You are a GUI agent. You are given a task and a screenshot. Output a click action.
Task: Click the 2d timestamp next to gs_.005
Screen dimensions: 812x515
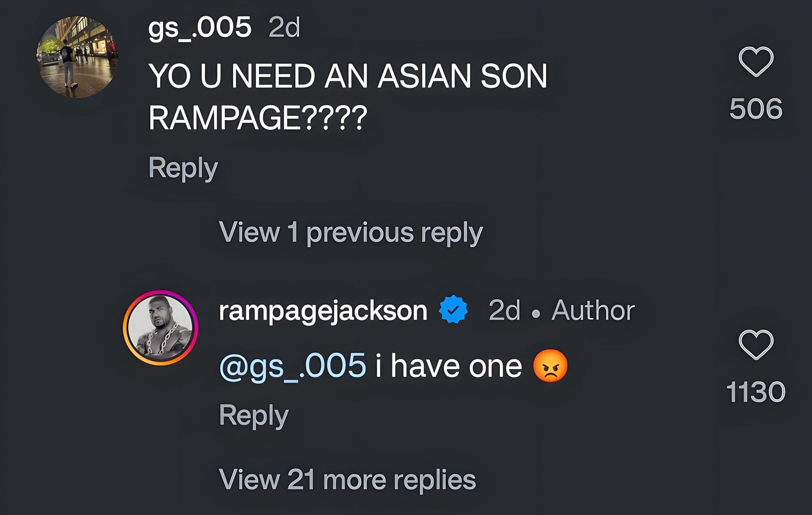(284, 28)
